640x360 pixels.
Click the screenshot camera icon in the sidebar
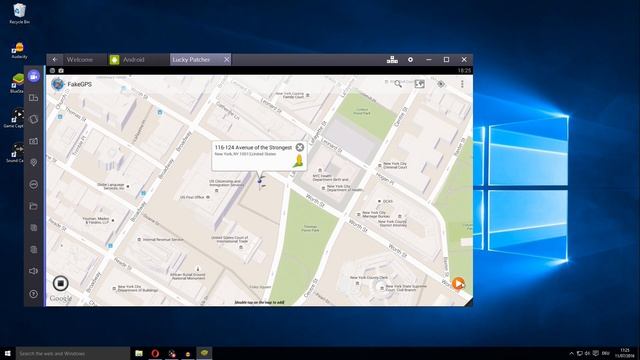click(33, 141)
